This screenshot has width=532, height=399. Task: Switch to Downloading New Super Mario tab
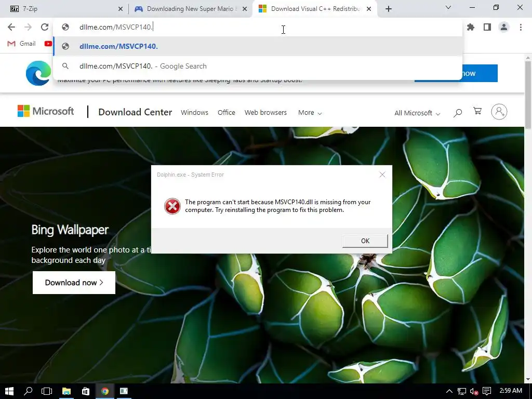[190, 9]
